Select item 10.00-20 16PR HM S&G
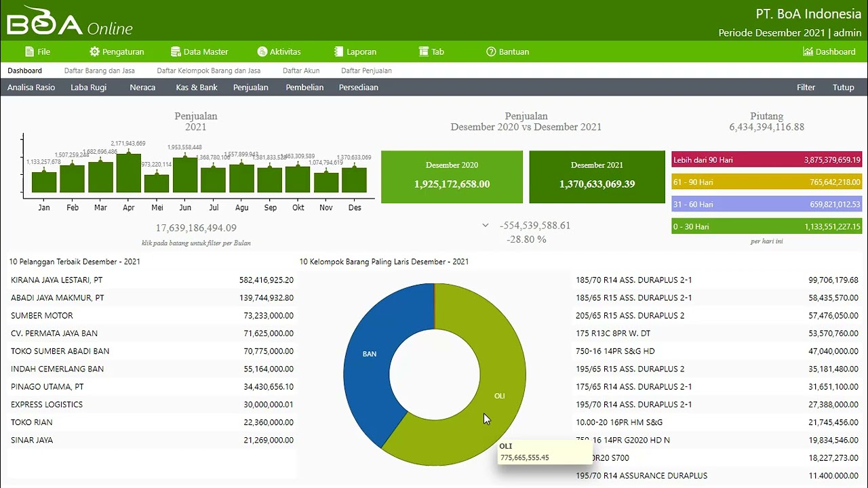This screenshot has height=488, width=868. pyautogui.click(x=717, y=422)
